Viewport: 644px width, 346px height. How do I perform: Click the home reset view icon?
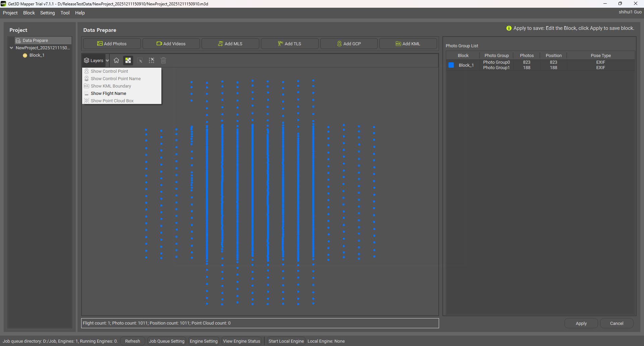tap(116, 60)
